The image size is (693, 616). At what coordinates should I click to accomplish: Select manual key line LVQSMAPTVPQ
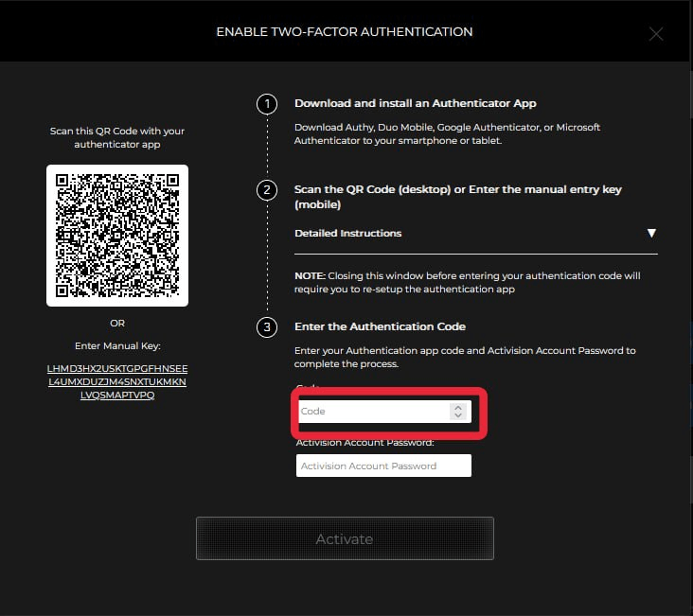(x=117, y=395)
